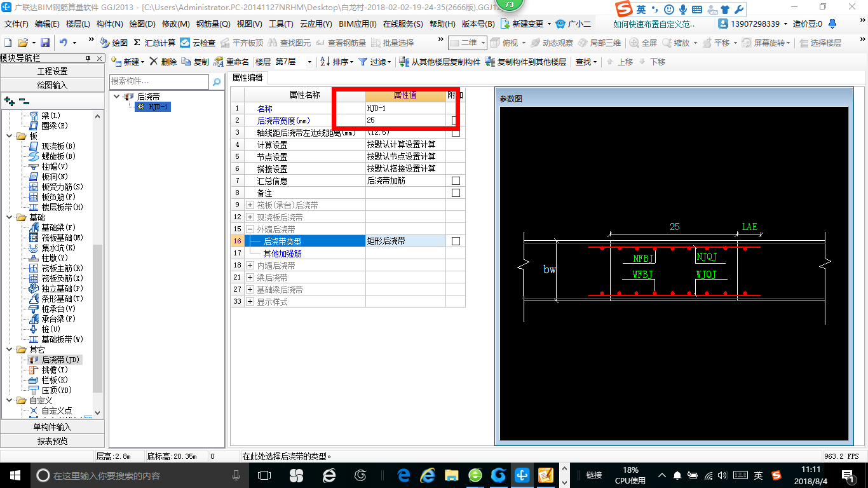This screenshot has height=488, width=868.
Task: Expand 筏板(承台)后浇带 property group
Action: 250,205
